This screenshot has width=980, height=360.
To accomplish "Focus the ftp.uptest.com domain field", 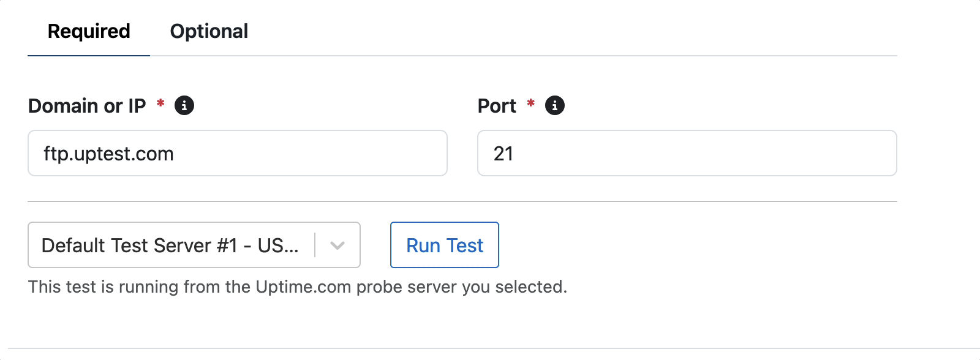I will tap(238, 153).
